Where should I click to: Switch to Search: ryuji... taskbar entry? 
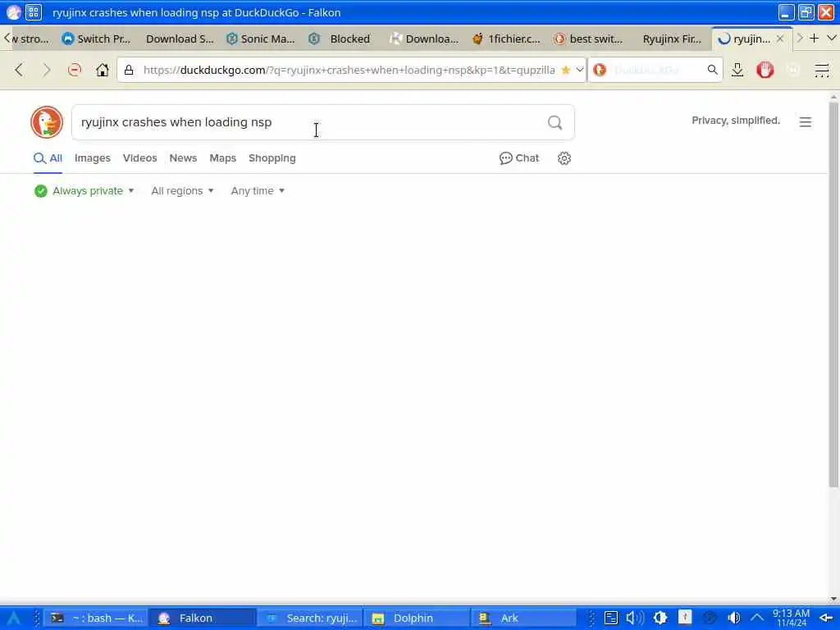pyautogui.click(x=309, y=619)
